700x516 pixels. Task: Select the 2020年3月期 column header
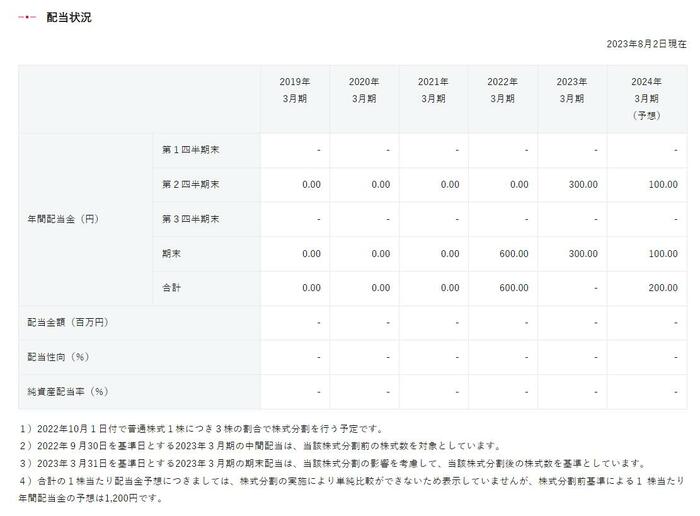pos(364,90)
